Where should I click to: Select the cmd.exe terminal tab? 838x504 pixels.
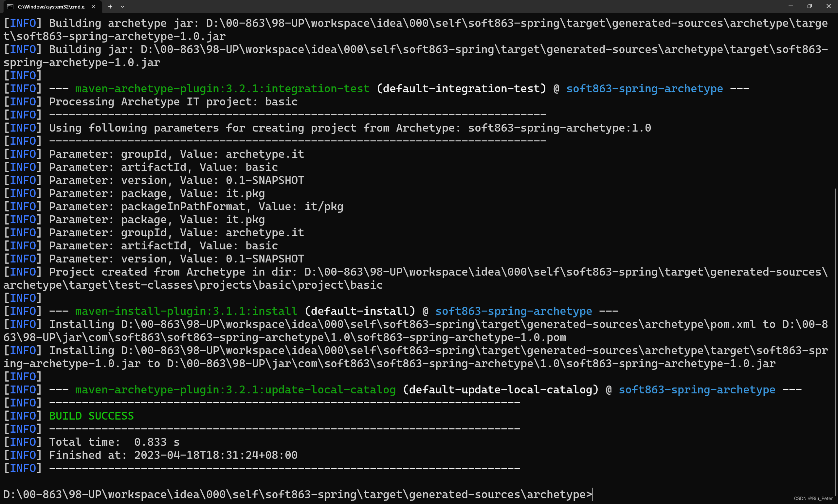point(52,7)
